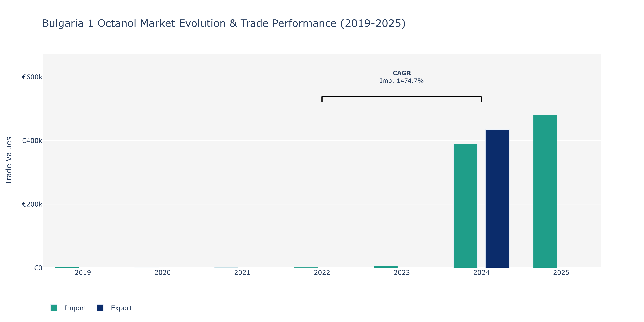Click the €0 axis tick label
Image resolution: width=644 pixels, height=322 pixels.
point(38,268)
